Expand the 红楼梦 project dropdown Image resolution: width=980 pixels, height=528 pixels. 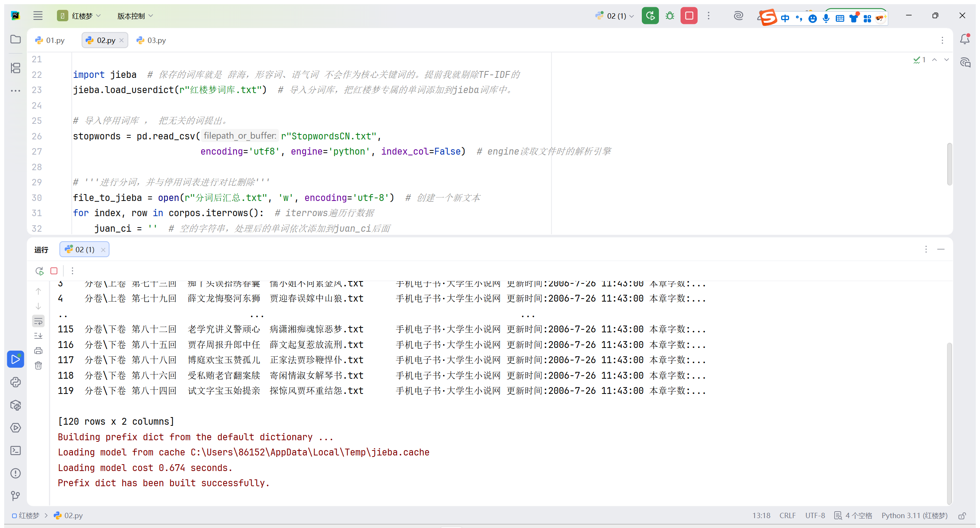pos(86,16)
